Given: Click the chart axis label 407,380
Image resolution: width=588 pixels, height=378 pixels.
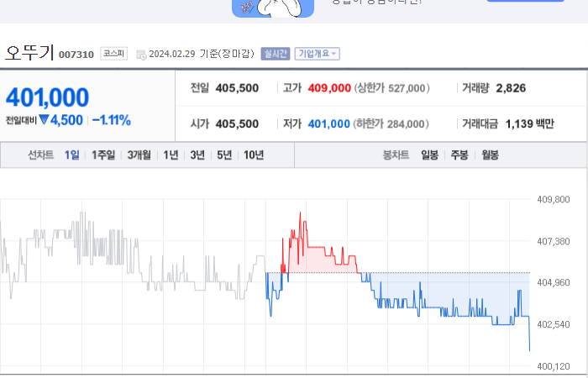Looking at the screenshot, I should click(553, 241).
